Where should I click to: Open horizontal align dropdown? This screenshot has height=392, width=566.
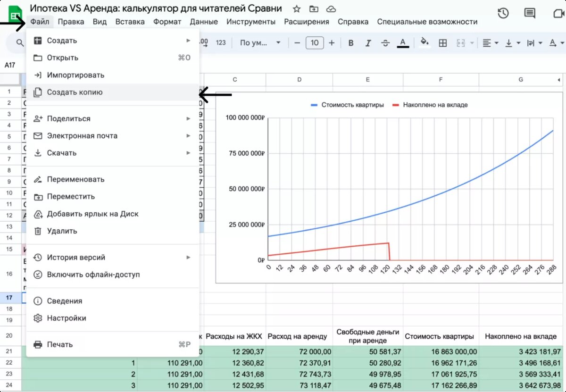tap(490, 43)
